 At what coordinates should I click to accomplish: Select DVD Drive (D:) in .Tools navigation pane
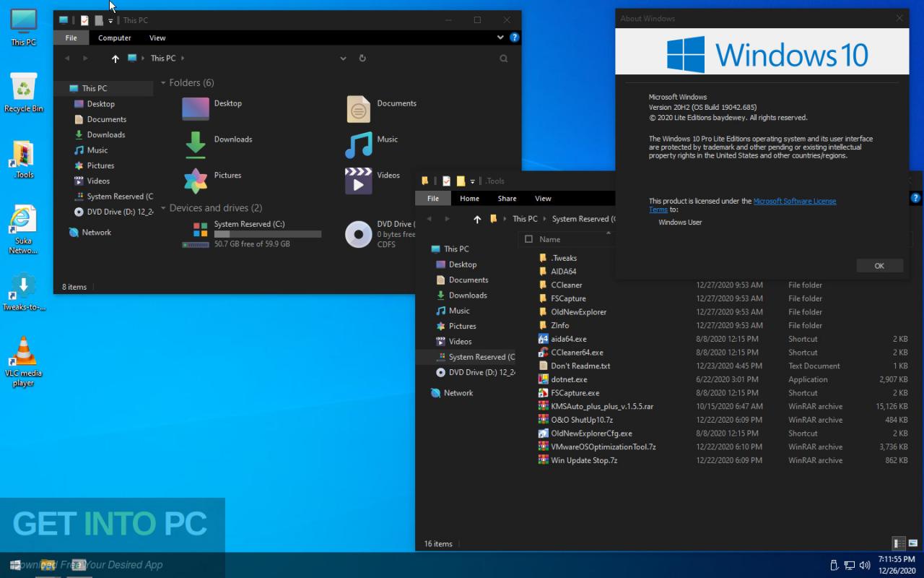[x=476, y=373]
